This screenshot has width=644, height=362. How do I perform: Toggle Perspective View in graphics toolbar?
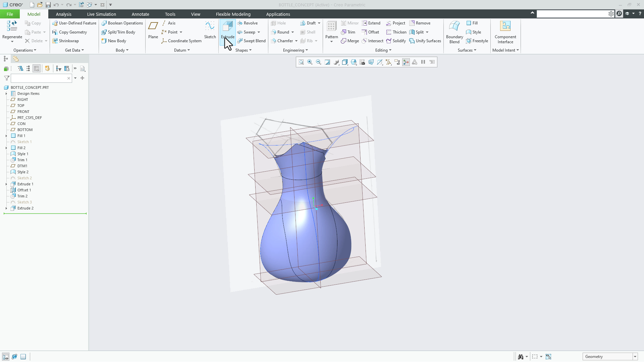(x=371, y=62)
